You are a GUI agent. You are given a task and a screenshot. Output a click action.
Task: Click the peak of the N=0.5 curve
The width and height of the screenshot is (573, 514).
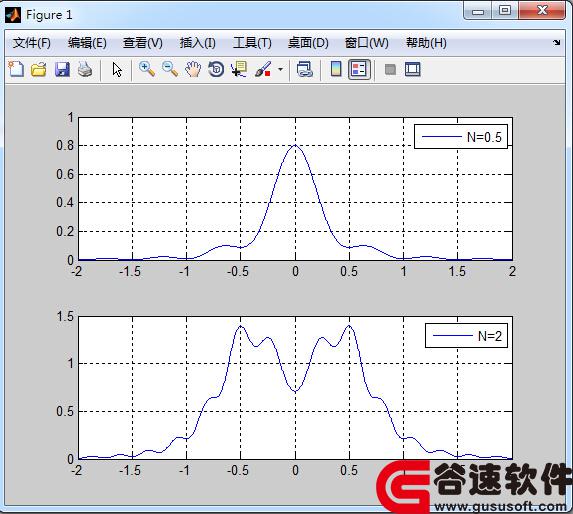pyautogui.click(x=295, y=145)
